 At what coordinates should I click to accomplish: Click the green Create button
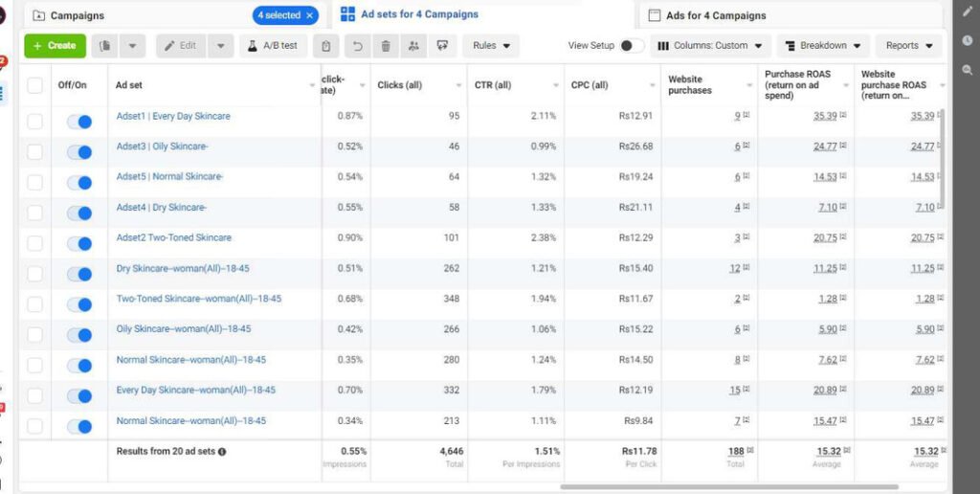tap(55, 46)
